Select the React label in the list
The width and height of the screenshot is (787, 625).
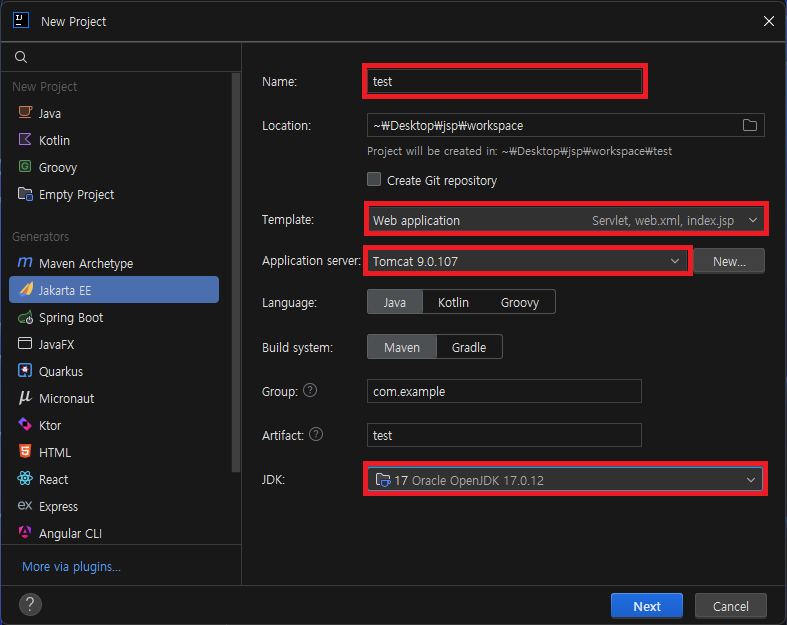tap(53, 479)
